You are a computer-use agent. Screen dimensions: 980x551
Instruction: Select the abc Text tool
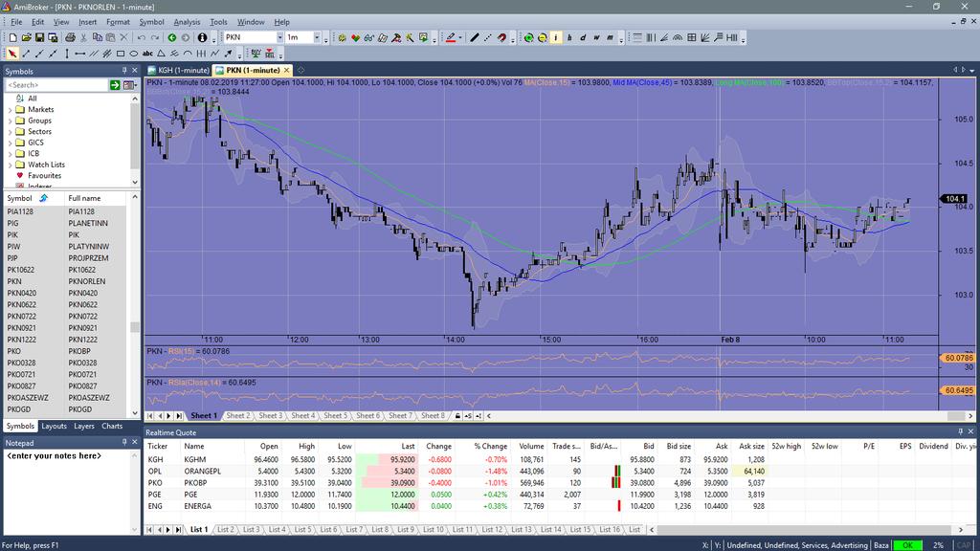click(147, 54)
